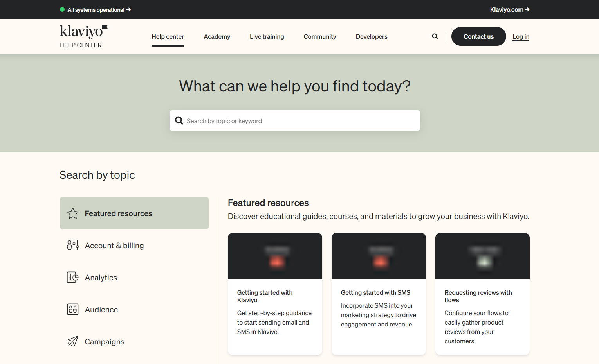Click the 'Configure your flows' card description
This screenshot has width=599, height=364.
click(476, 327)
